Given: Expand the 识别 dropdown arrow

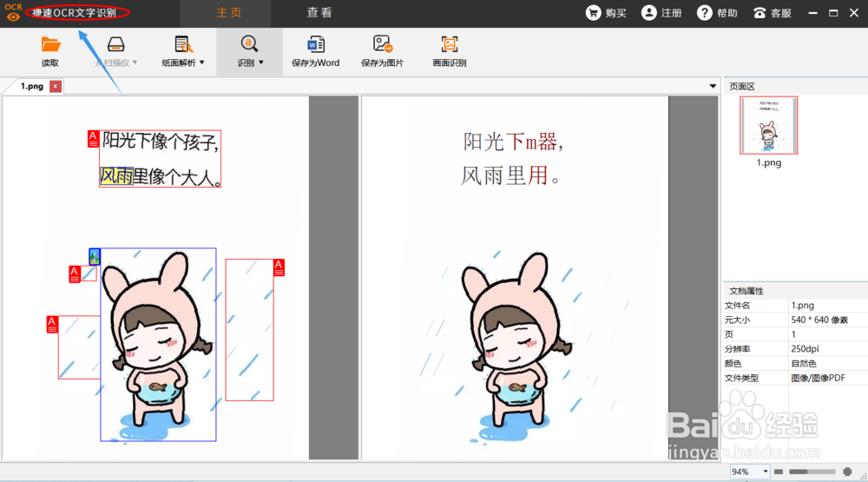Looking at the screenshot, I should click(x=260, y=63).
